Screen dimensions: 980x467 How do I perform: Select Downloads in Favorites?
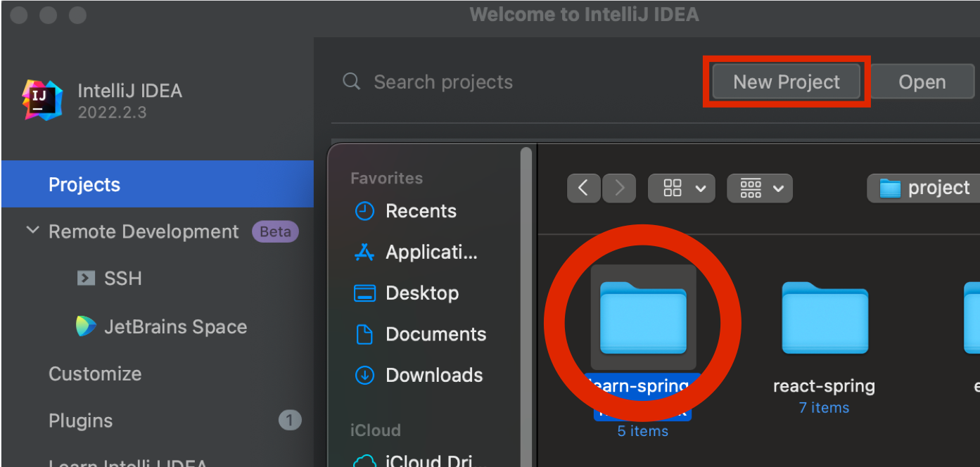pyautogui.click(x=434, y=375)
